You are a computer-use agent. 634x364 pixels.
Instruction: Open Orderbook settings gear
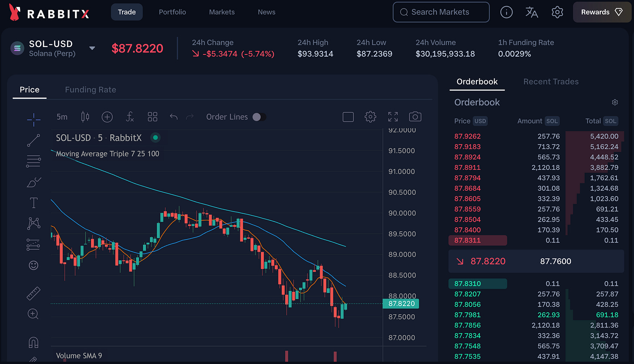point(615,102)
